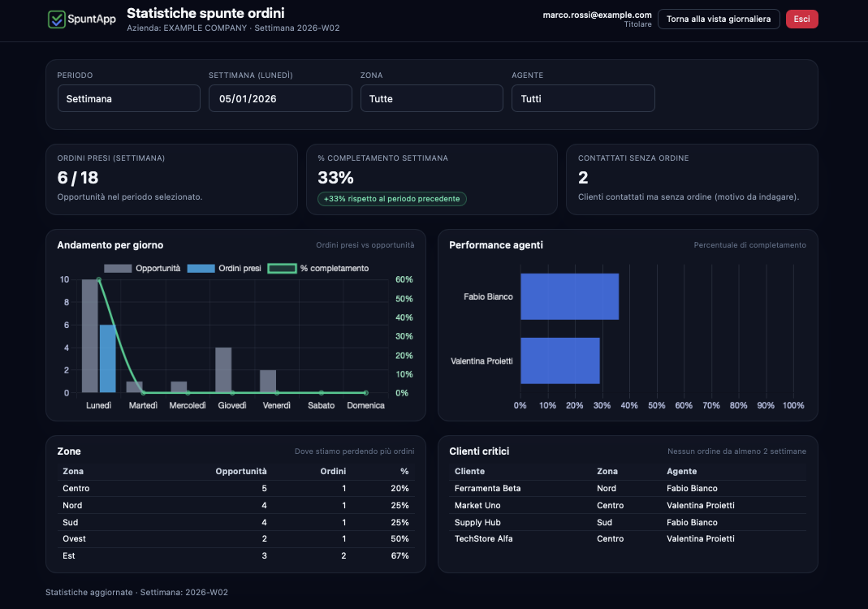Click the 33% completamento value

(x=335, y=178)
